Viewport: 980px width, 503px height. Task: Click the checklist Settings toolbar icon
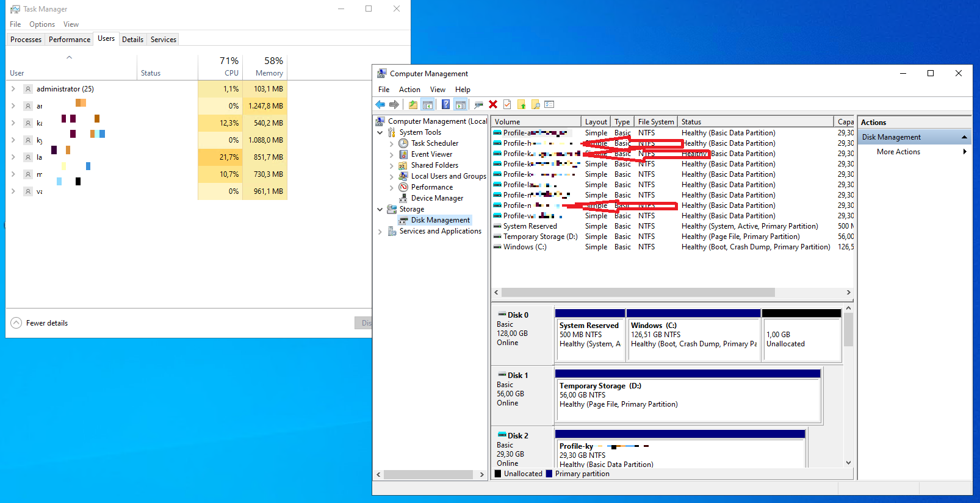coord(549,105)
